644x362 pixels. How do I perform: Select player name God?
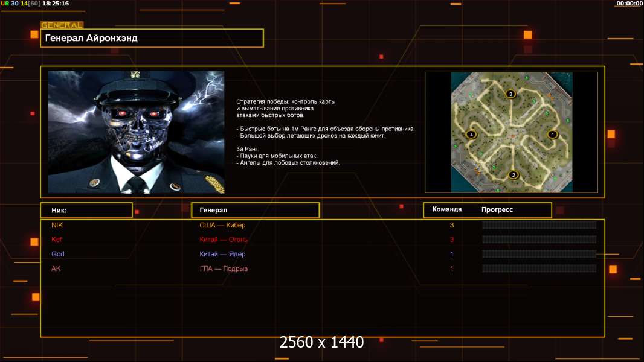[58, 254]
